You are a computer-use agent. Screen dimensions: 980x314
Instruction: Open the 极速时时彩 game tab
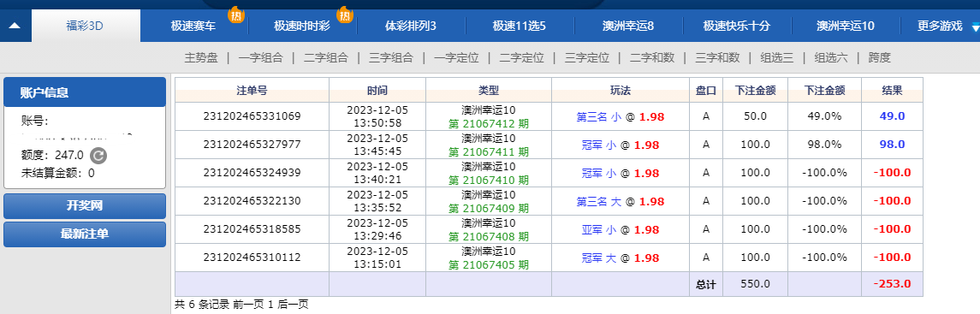click(302, 27)
